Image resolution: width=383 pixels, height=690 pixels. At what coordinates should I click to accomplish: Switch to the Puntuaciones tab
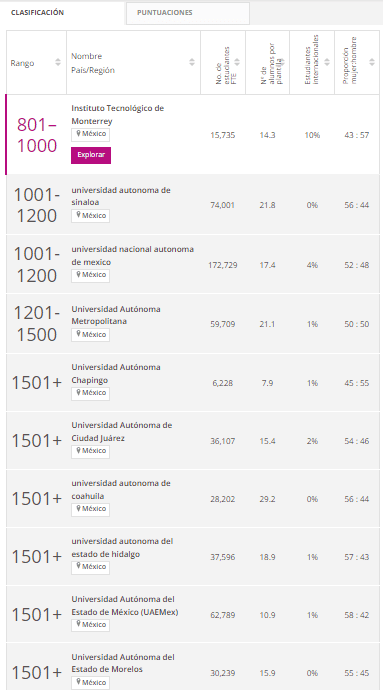tap(188, 13)
